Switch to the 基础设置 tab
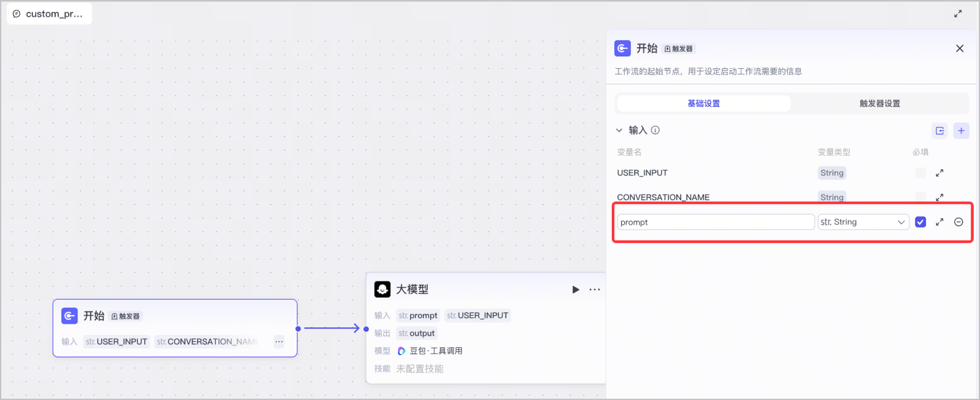 pos(704,104)
